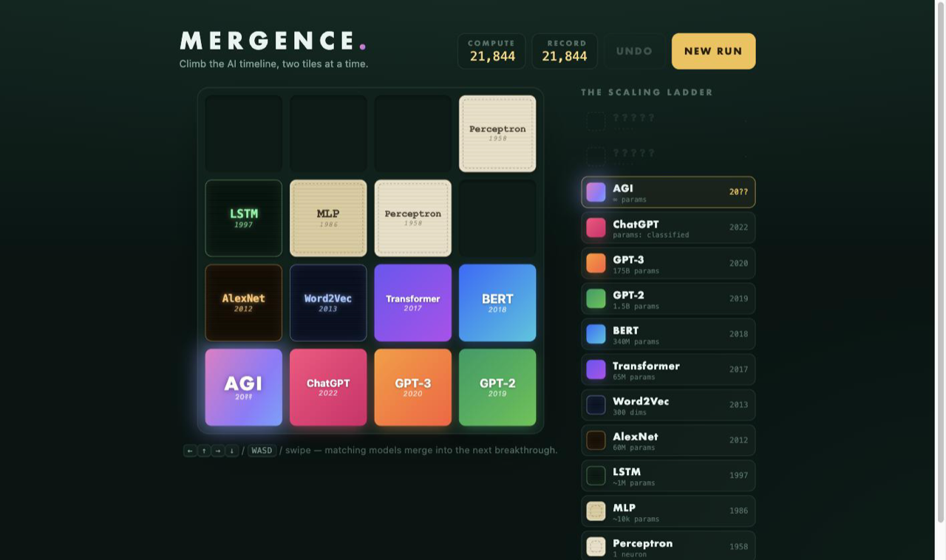
Task: Click the GPT-2 tile on the board
Action: click(x=497, y=387)
